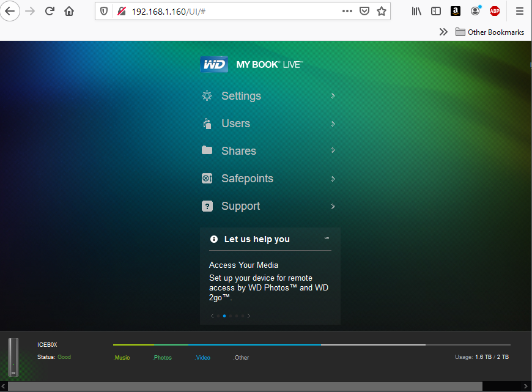Click the insecure connection padlock icon
This screenshot has height=392, width=532.
(x=121, y=11)
